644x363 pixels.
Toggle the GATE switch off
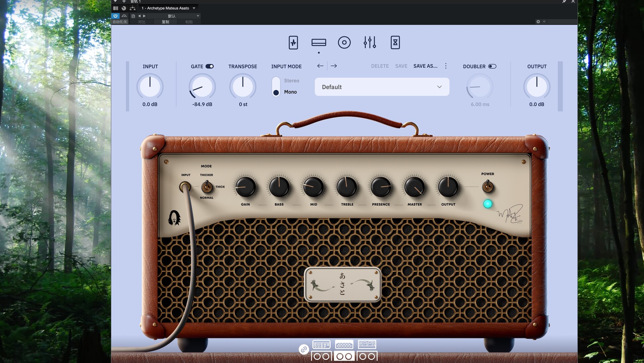pyautogui.click(x=210, y=66)
